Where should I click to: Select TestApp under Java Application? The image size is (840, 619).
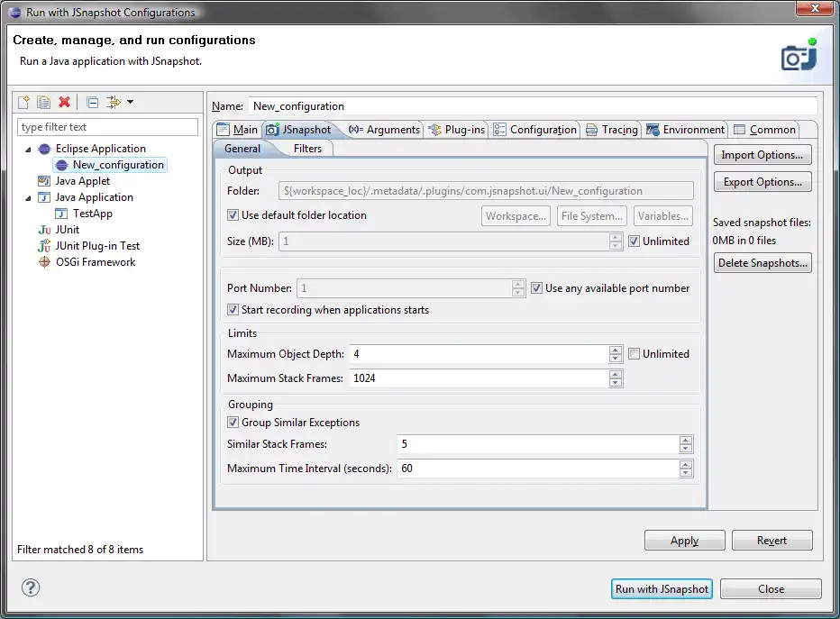(93, 214)
